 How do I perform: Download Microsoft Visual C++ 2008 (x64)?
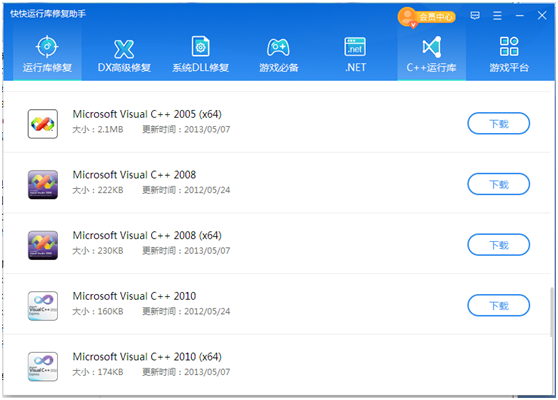499,245
